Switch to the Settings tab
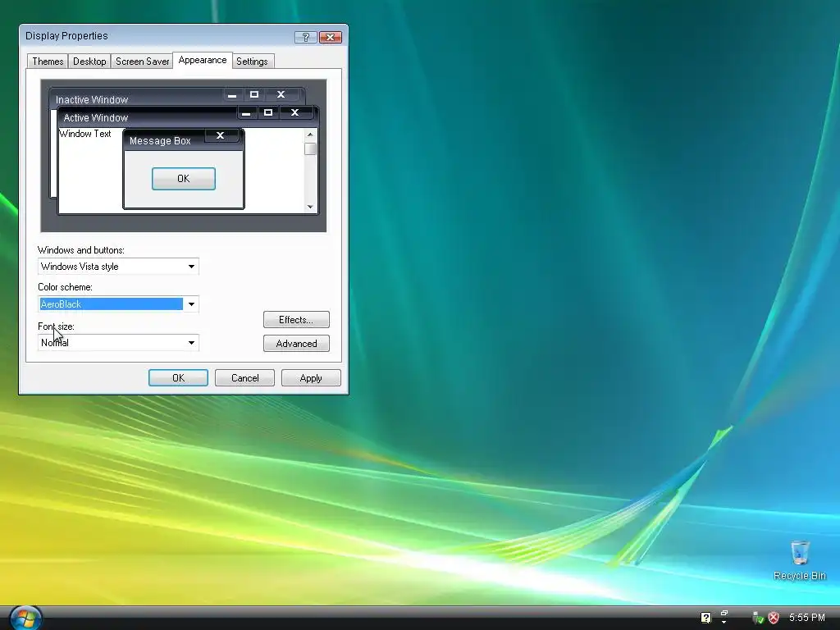Viewport: 840px width, 630px height. pyautogui.click(x=252, y=61)
